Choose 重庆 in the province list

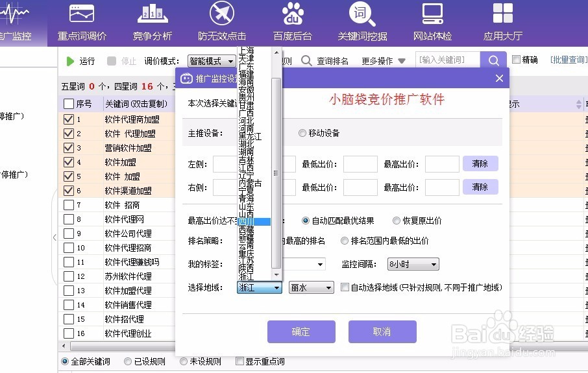point(247,254)
